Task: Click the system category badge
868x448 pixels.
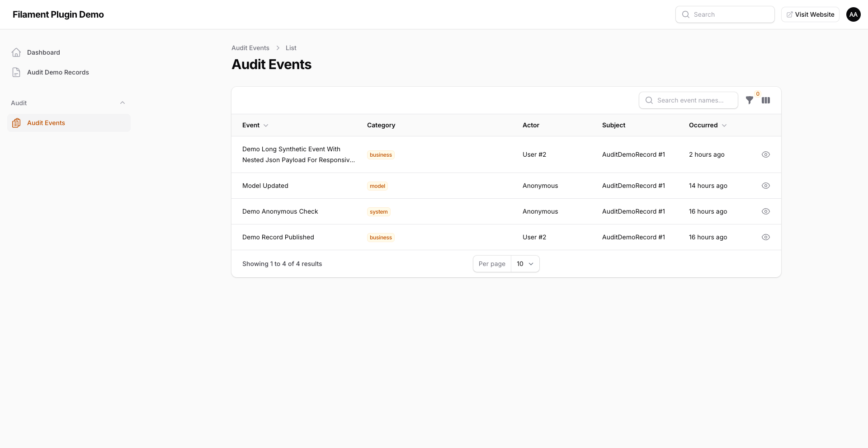Action: (379, 212)
